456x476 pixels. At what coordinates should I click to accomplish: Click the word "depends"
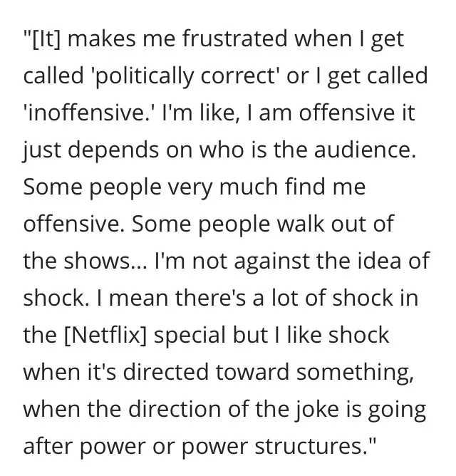click(x=113, y=150)
